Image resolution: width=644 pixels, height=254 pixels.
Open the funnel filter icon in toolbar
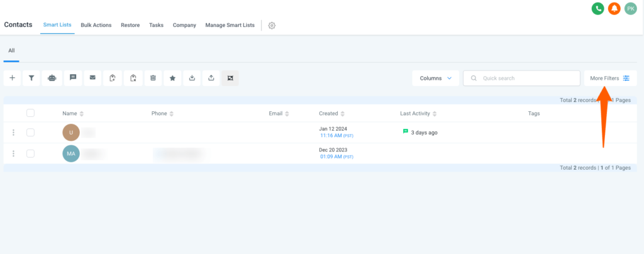(x=31, y=78)
